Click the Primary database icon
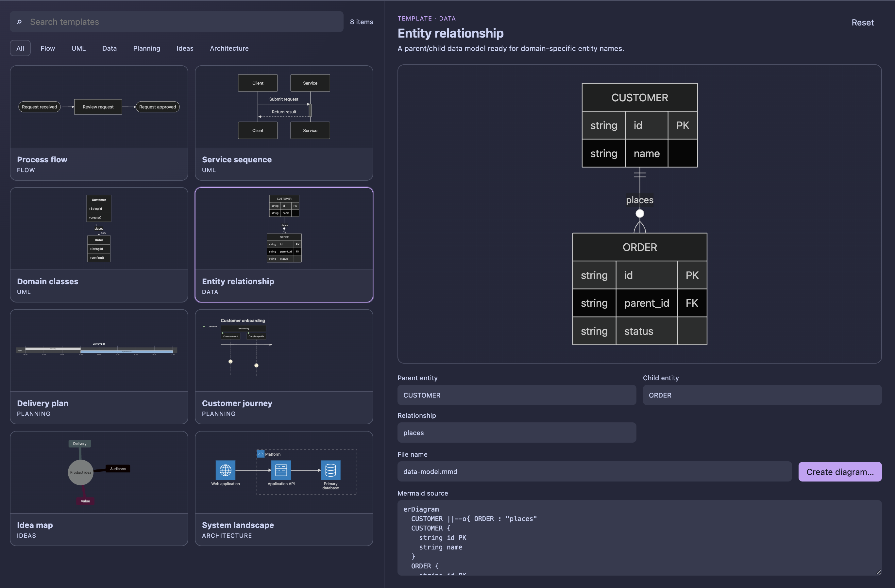 330,470
